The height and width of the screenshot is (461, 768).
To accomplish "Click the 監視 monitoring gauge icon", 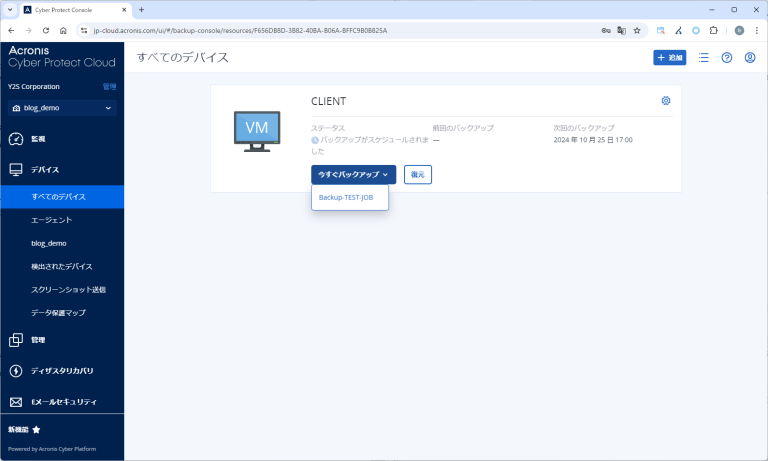I will 16,139.
